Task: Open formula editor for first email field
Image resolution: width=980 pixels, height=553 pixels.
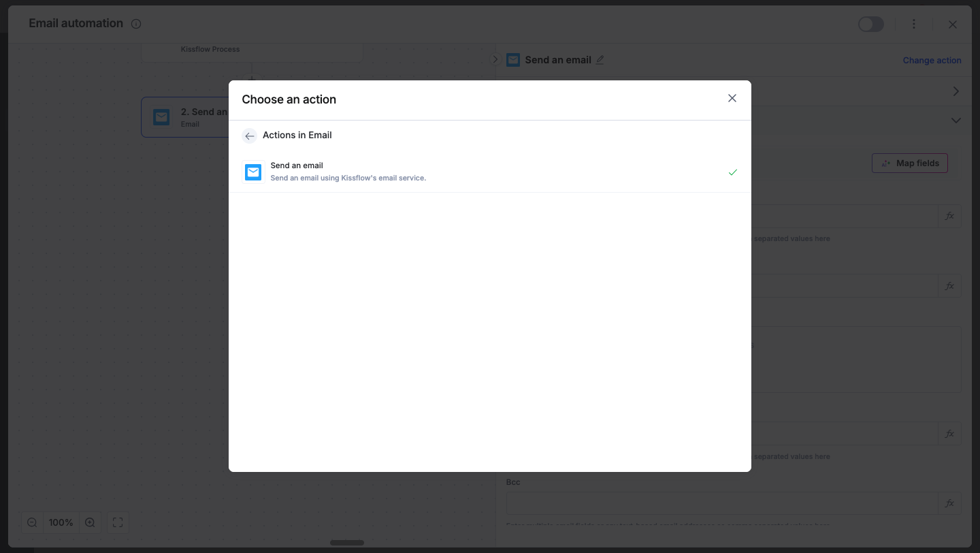Action: pyautogui.click(x=949, y=216)
